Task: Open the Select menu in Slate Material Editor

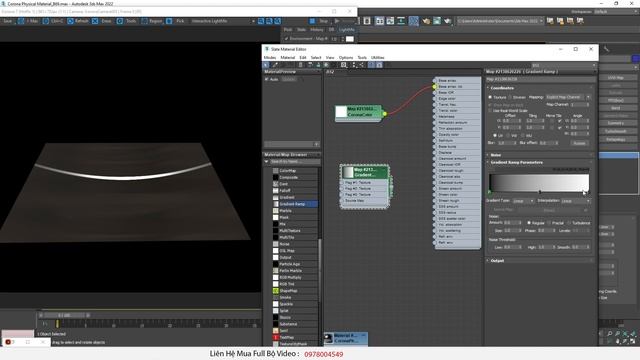Action: click(x=316, y=58)
